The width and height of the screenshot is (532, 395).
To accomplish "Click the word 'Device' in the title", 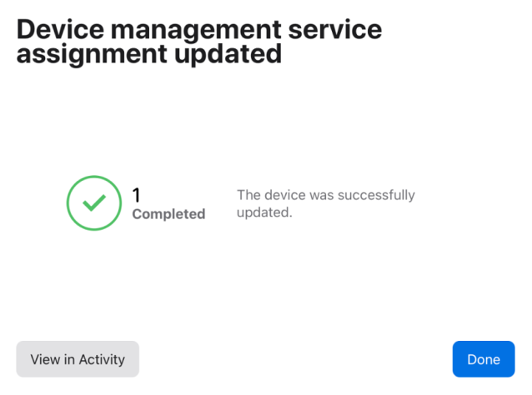I will pyautogui.click(x=63, y=30).
